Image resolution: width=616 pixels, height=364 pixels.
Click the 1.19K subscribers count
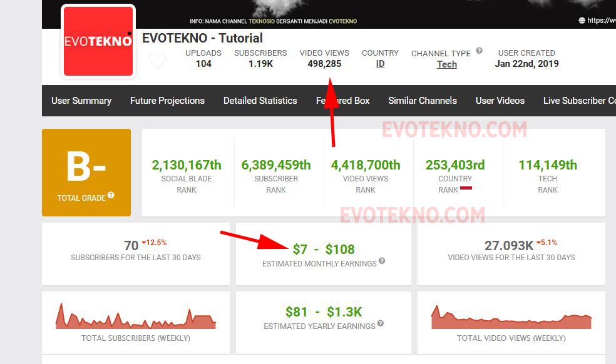click(x=260, y=64)
